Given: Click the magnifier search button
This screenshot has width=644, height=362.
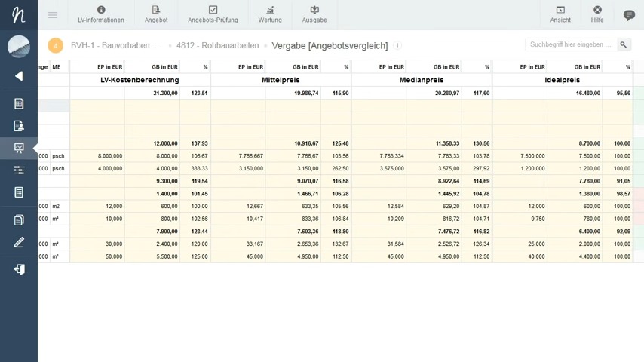Looking at the screenshot, I should tap(624, 45).
